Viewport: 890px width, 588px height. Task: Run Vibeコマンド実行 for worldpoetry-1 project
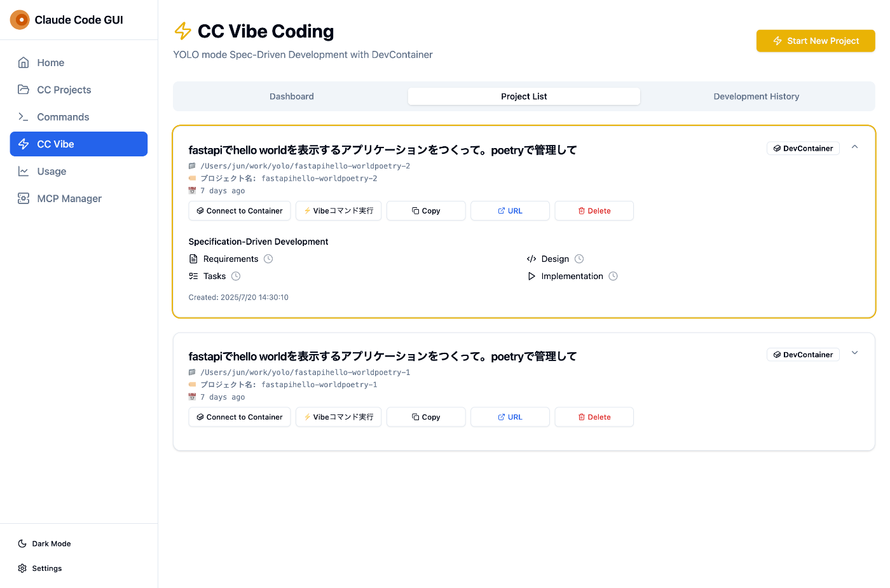tap(338, 417)
